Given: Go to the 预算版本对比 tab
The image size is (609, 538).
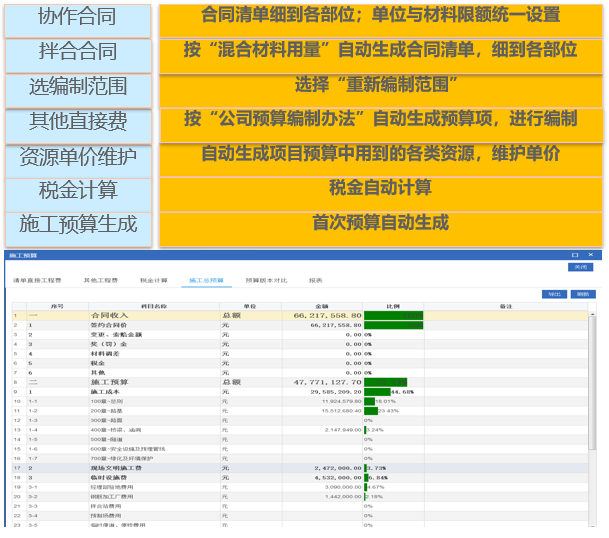Looking at the screenshot, I should (266, 281).
